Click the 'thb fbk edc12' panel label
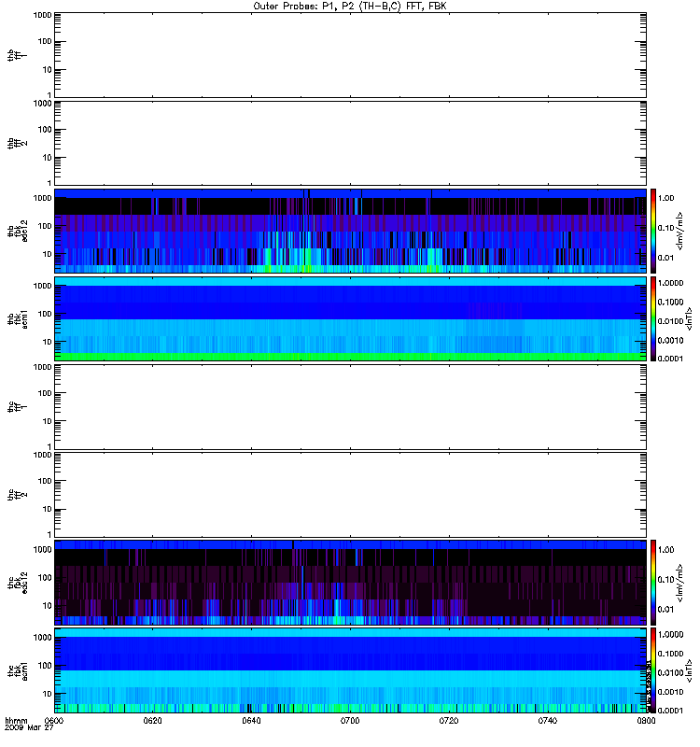This screenshot has width=700, height=747. click(18, 231)
